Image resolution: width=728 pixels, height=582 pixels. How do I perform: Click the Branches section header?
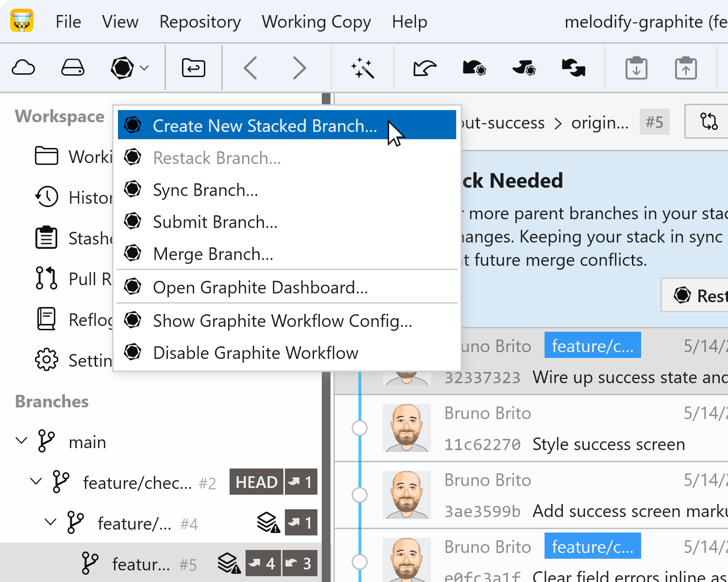52,402
